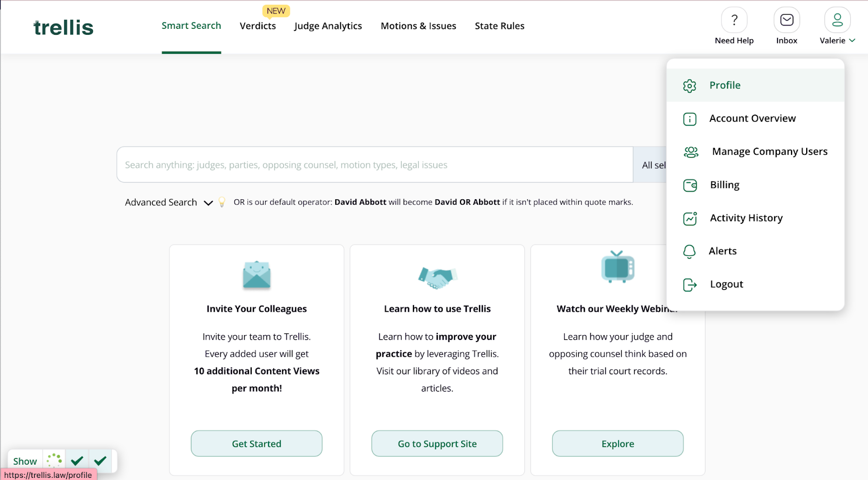Viewport: 868px width, 480px height.
Task: Open the Inbox envelope icon
Action: 787,20
